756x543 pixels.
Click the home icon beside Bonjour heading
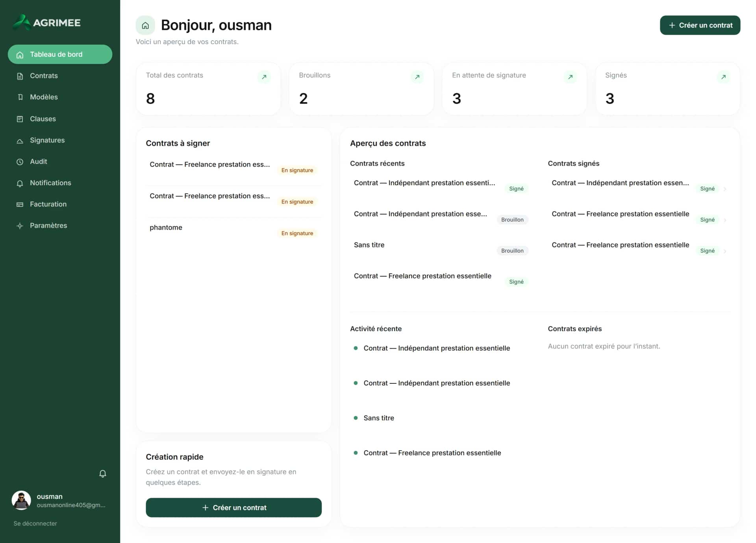pos(145,26)
